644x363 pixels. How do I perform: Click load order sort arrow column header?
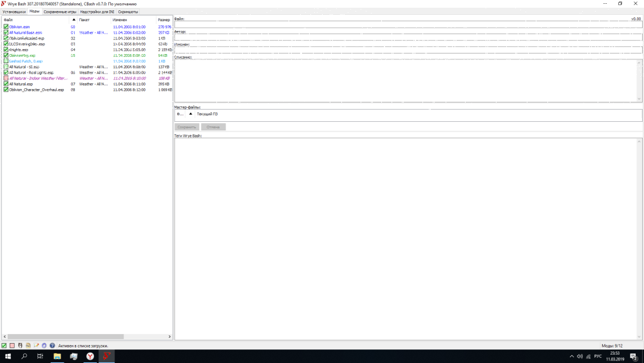pos(74,20)
